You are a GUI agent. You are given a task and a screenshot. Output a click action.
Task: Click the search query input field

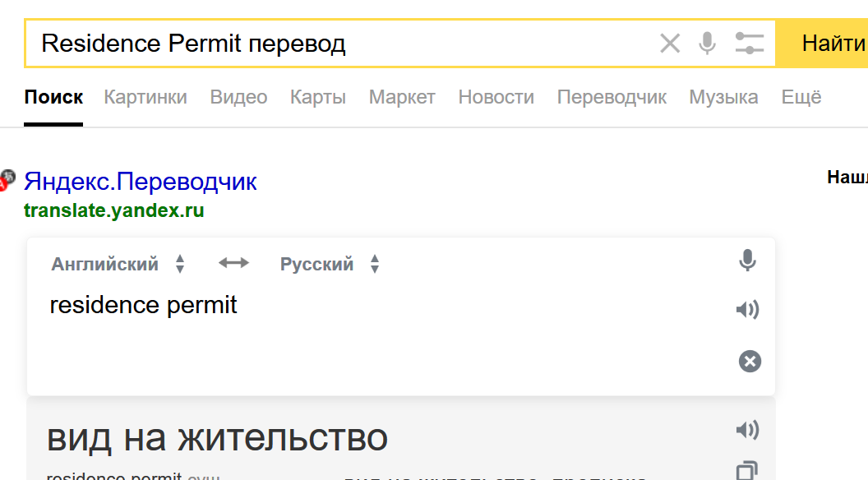[337, 44]
